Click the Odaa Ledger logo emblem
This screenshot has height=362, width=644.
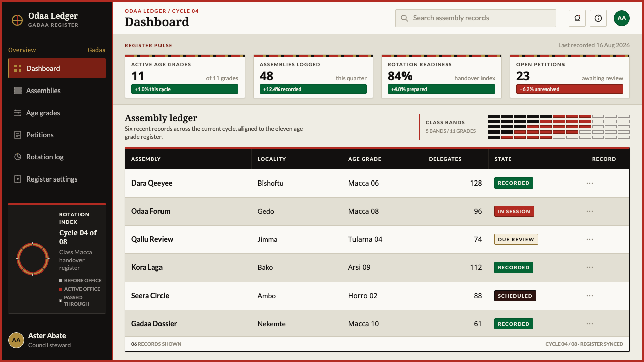pyautogui.click(x=17, y=20)
